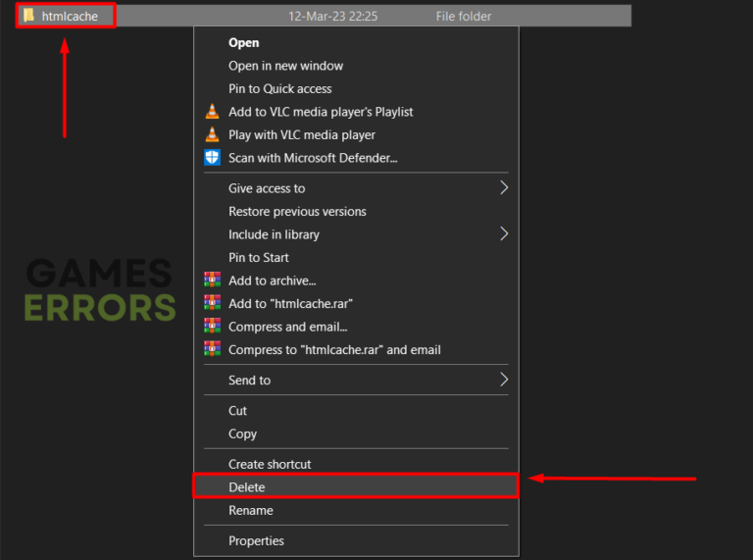Click the WinRAR icon beside Compress and email
The width and height of the screenshot is (753, 560).
pyautogui.click(x=212, y=327)
